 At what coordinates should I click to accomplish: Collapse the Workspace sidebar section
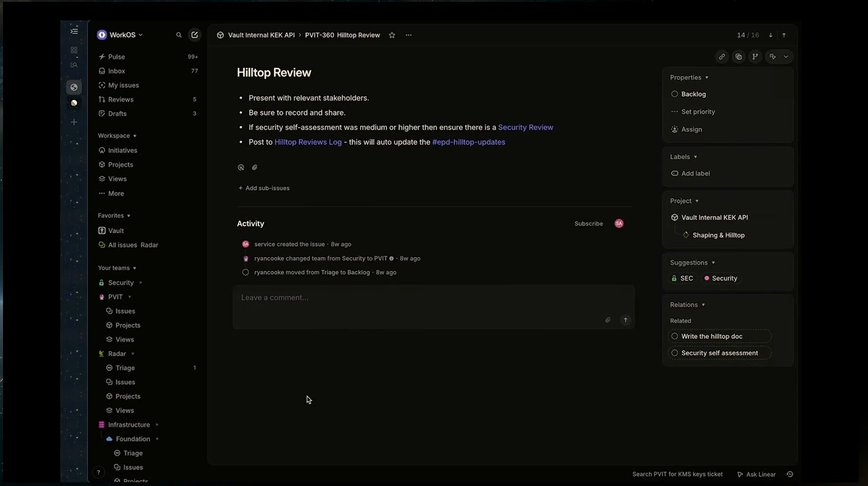click(x=117, y=136)
